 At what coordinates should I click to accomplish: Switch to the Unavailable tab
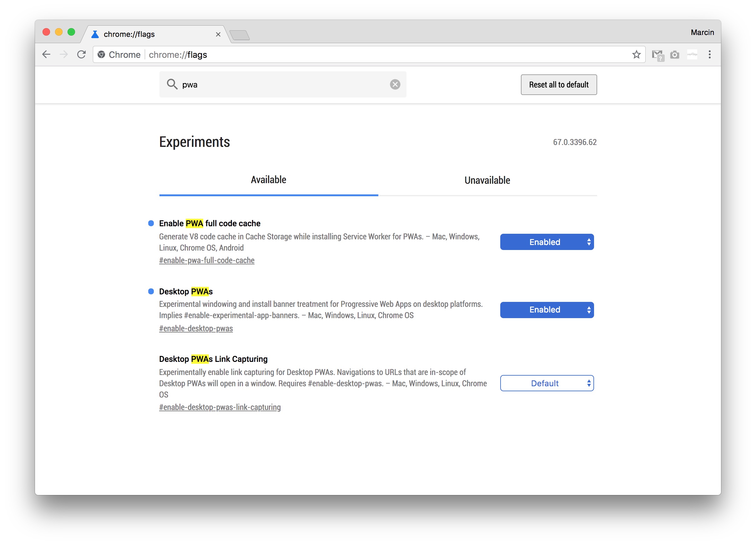click(487, 180)
